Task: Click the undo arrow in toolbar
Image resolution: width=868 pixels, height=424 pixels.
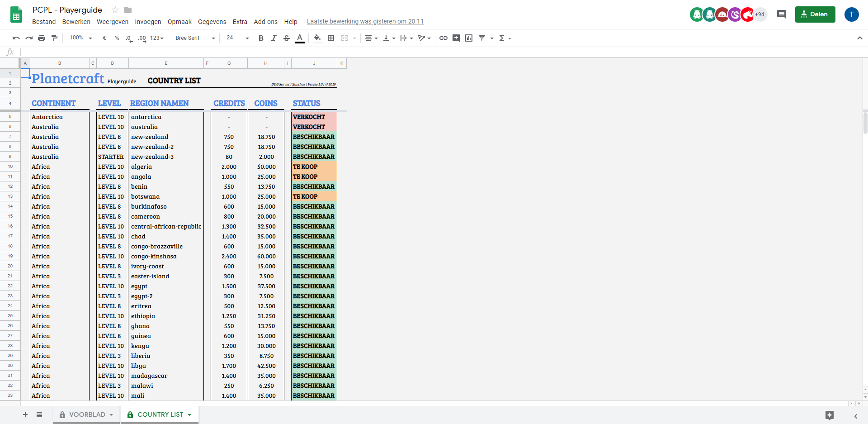Action: pos(16,38)
